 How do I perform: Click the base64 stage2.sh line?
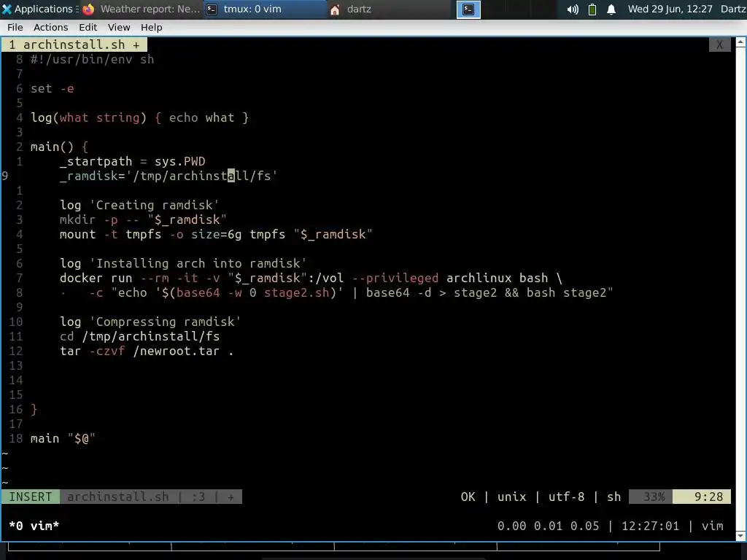coord(351,292)
